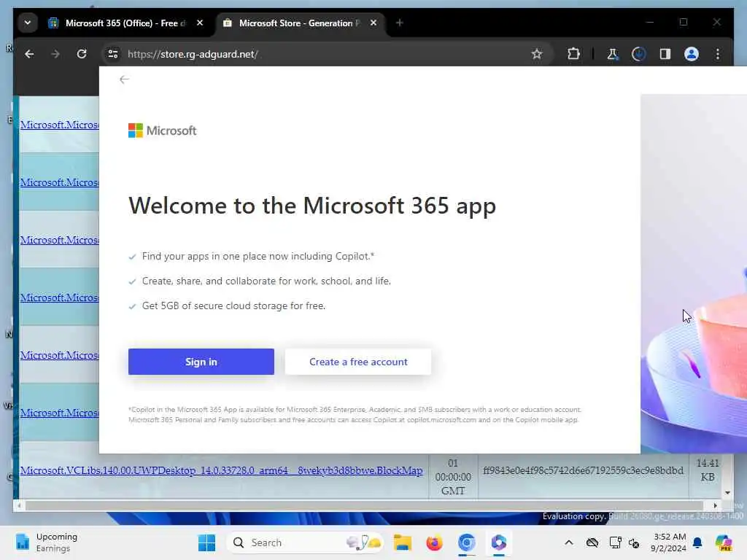Click the scroll right arrow of page

tap(715, 506)
